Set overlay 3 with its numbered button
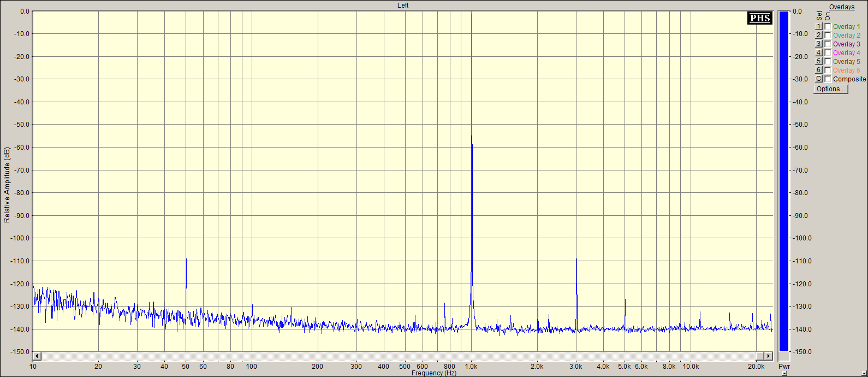This screenshot has height=377, width=868. point(818,44)
